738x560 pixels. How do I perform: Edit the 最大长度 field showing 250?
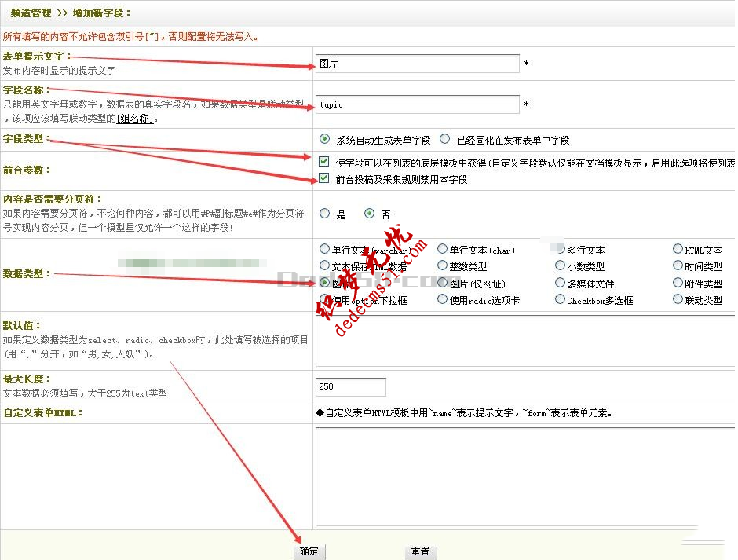point(350,386)
